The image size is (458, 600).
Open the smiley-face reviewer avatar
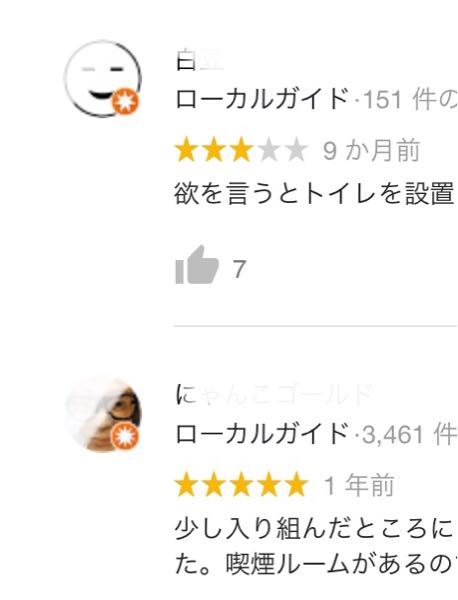[x=103, y=78]
